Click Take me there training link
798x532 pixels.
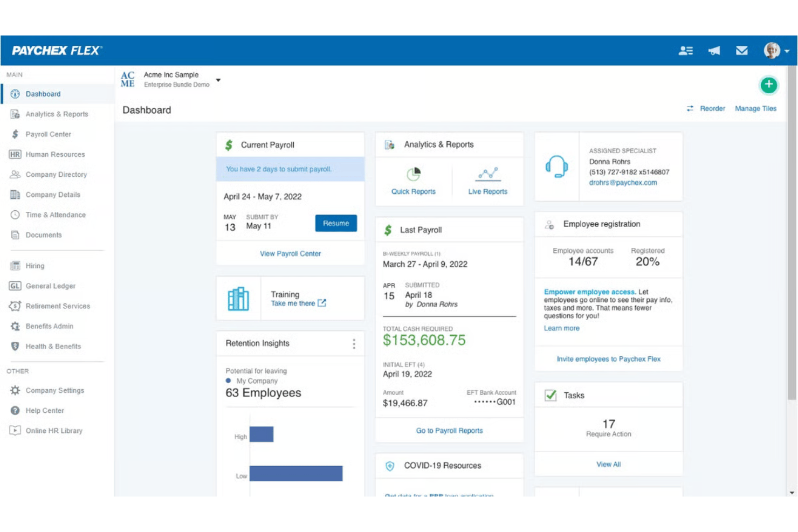pos(298,303)
